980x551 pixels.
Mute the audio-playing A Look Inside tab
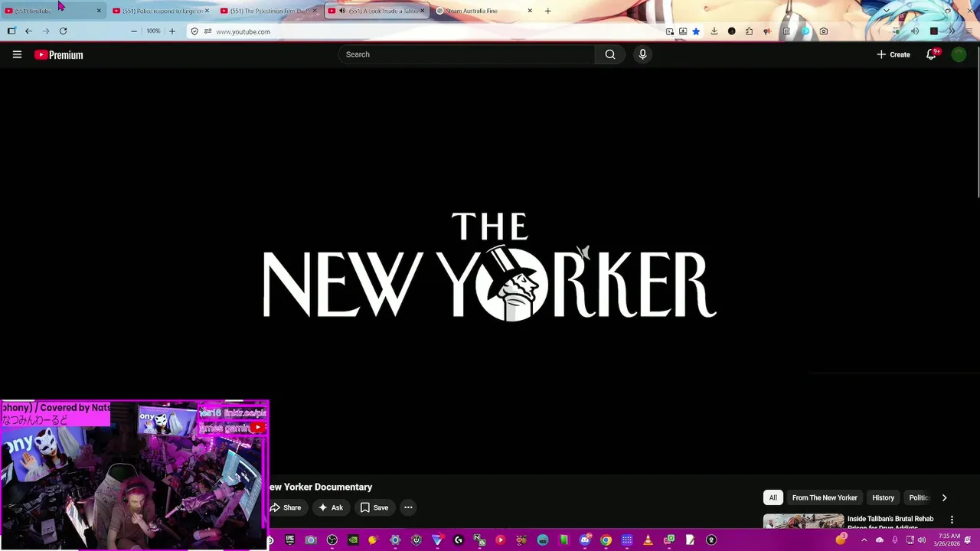(342, 11)
